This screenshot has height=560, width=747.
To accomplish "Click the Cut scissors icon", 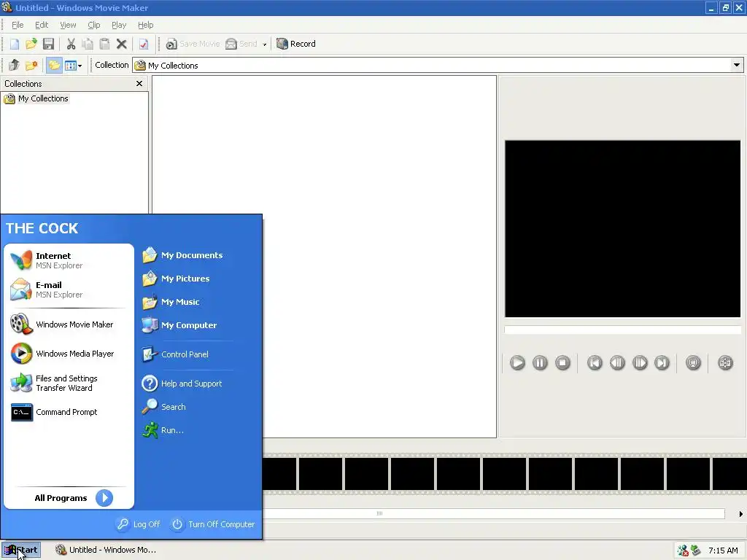I will pyautogui.click(x=71, y=44).
